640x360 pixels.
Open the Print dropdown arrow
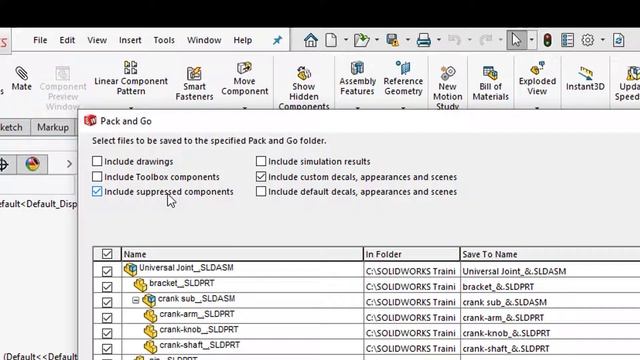click(x=439, y=40)
